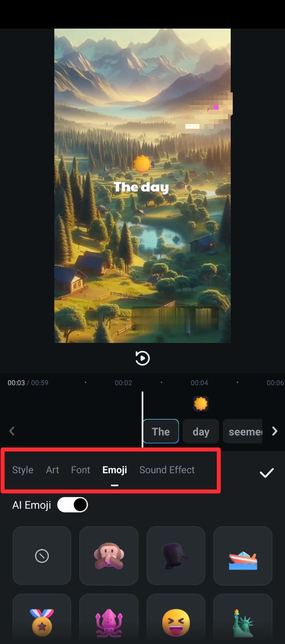Select the "The" caption word chip
Screen dimensions: 285x644
coord(161,431)
